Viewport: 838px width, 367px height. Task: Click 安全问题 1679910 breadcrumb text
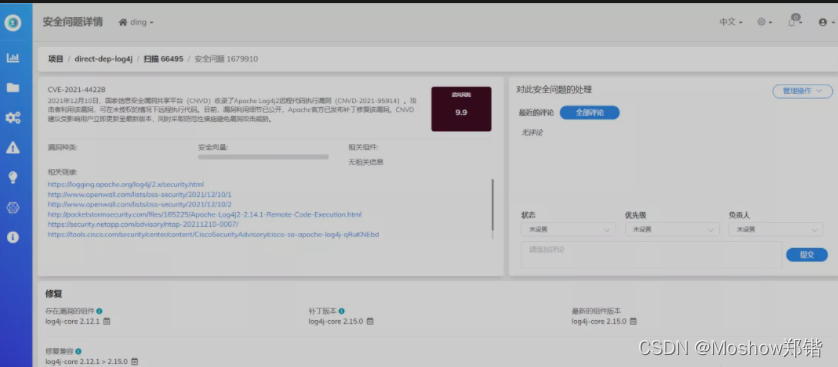(x=226, y=59)
